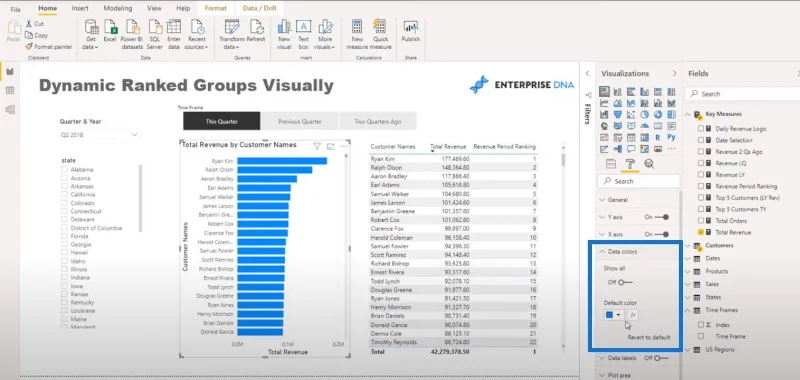Toggle the X axis switch
Viewport: 800px width, 380px height.
[x=662, y=234]
